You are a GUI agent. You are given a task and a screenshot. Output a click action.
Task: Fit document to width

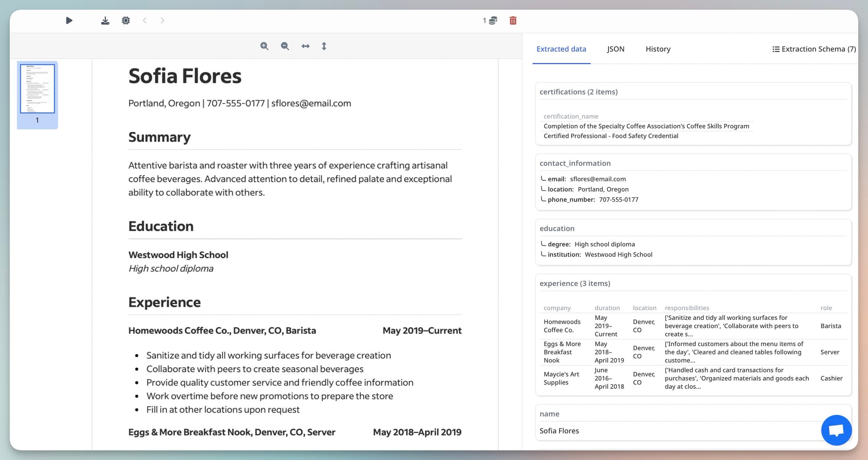(x=306, y=46)
